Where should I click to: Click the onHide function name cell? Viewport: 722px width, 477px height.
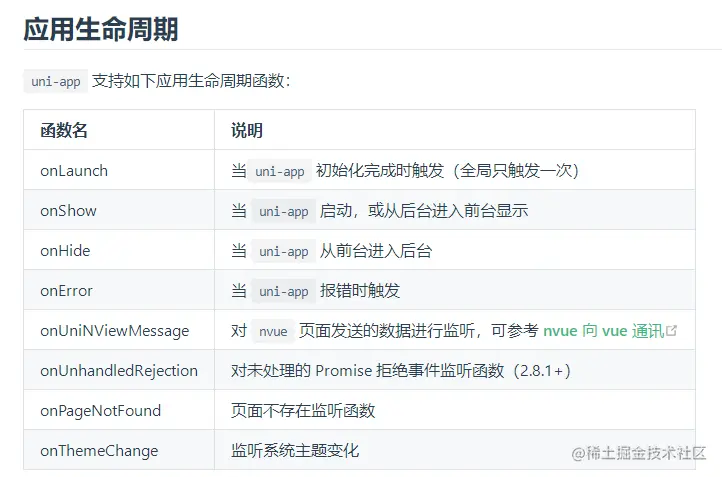point(65,251)
